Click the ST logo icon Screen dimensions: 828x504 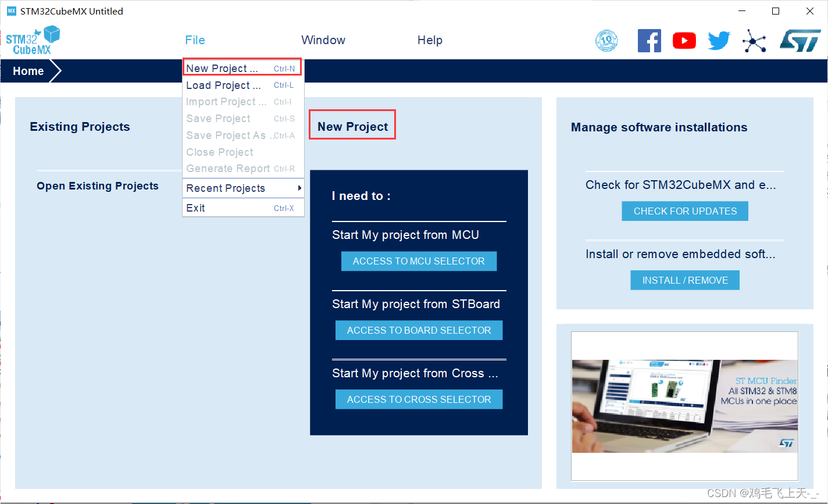(x=800, y=41)
